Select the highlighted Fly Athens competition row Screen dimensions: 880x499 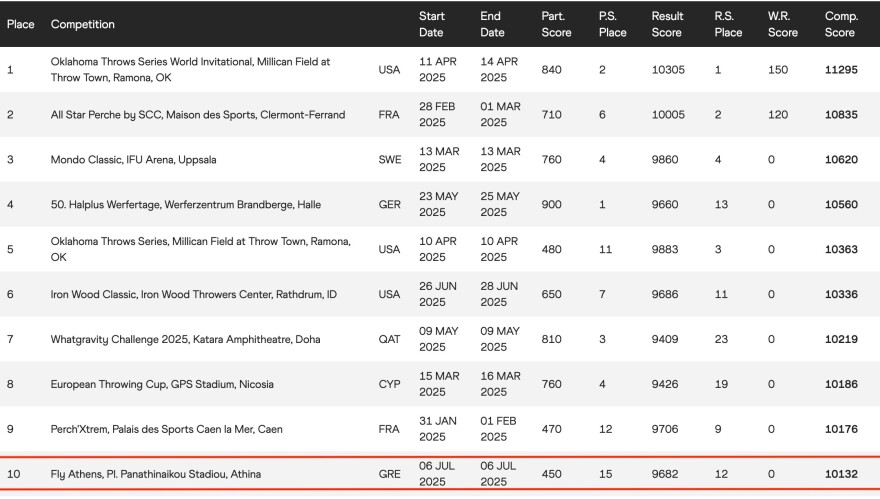156,475
